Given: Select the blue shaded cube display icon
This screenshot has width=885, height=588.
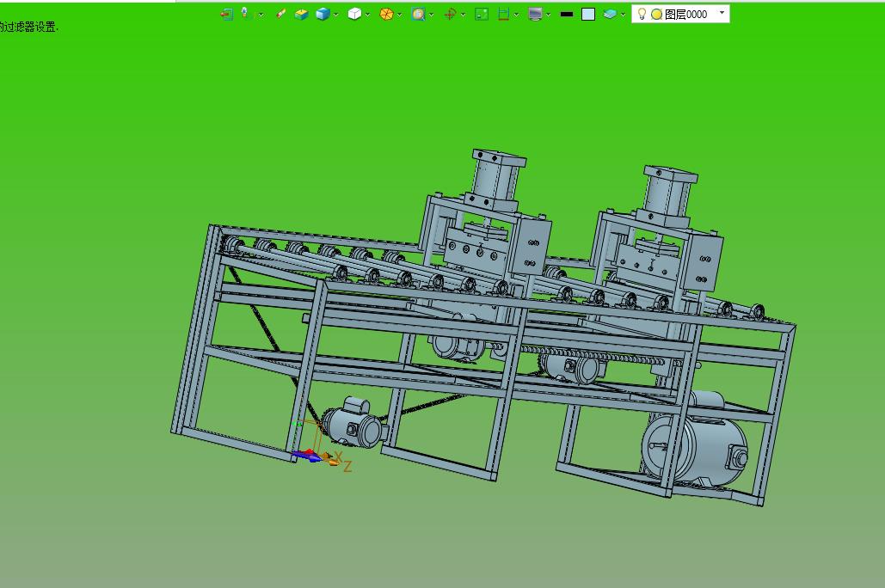Looking at the screenshot, I should [323, 14].
